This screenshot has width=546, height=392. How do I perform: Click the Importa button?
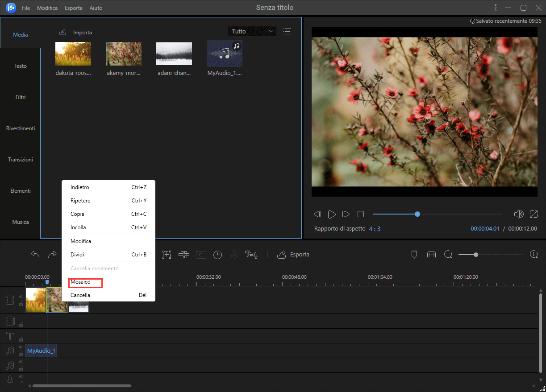76,33
